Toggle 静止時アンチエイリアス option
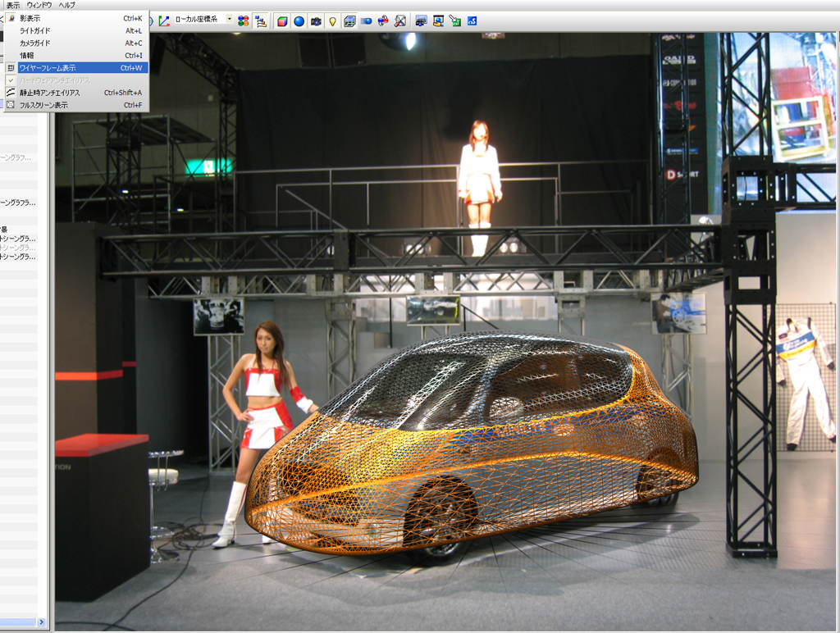The height and width of the screenshot is (633, 840). [49, 93]
